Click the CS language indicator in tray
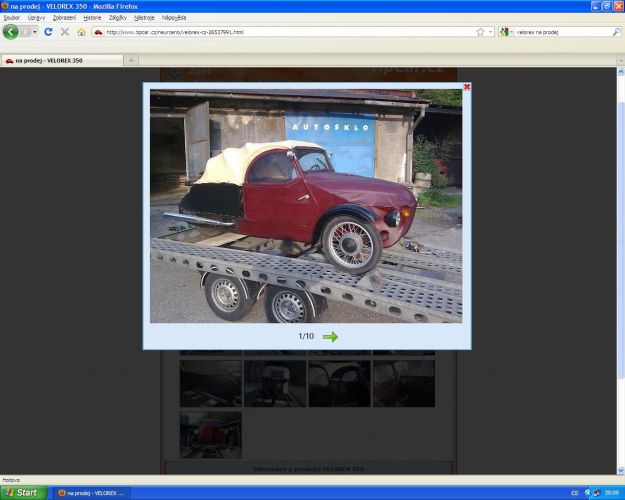This screenshot has width=625, height=500. tap(575, 493)
